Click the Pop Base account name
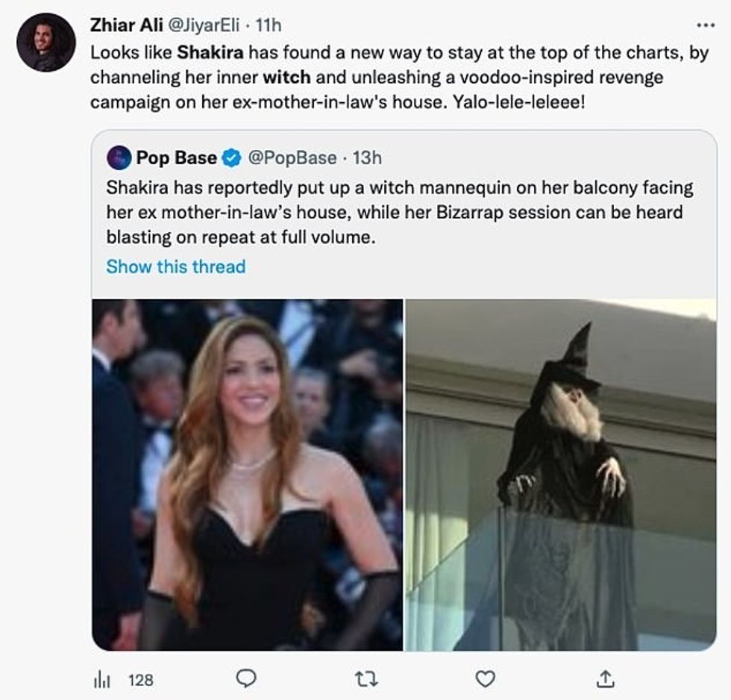 176,158
